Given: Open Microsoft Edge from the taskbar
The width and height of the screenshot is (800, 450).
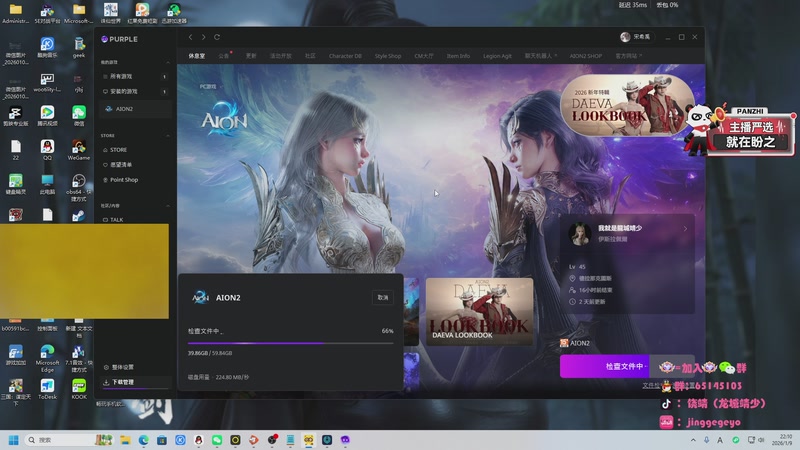Looking at the screenshot, I should pos(143,440).
